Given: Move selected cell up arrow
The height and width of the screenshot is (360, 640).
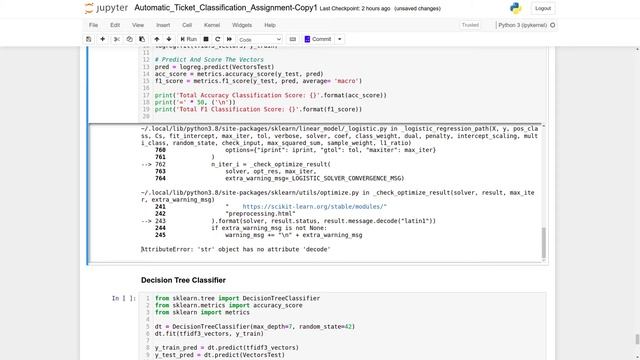Looking at the screenshot, I should point(157,39).
